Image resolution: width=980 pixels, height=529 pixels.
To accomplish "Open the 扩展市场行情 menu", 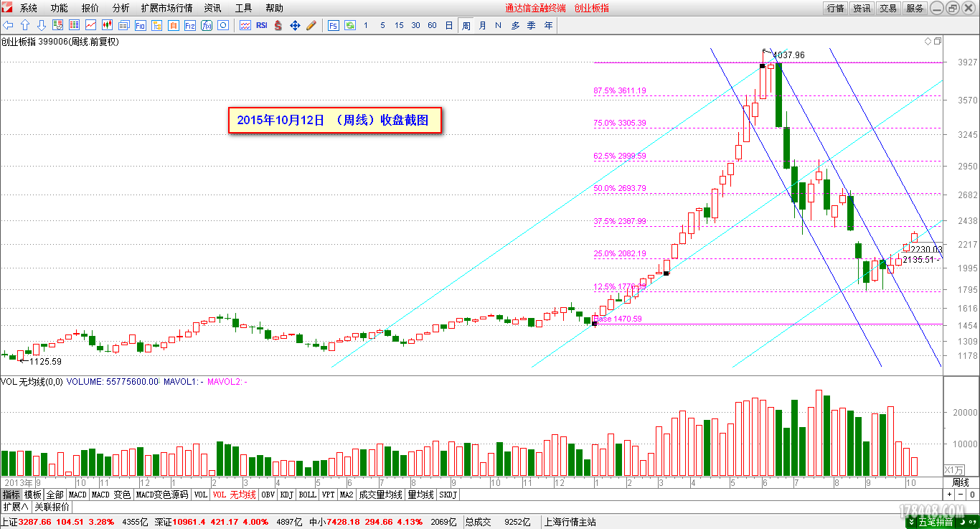I will tap(166, 8).
